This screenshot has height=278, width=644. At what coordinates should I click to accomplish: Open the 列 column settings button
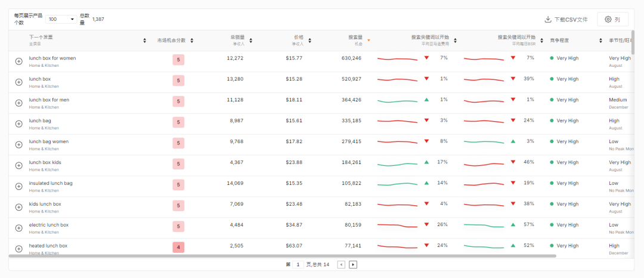pyautogui.click(x=612, y=20)
